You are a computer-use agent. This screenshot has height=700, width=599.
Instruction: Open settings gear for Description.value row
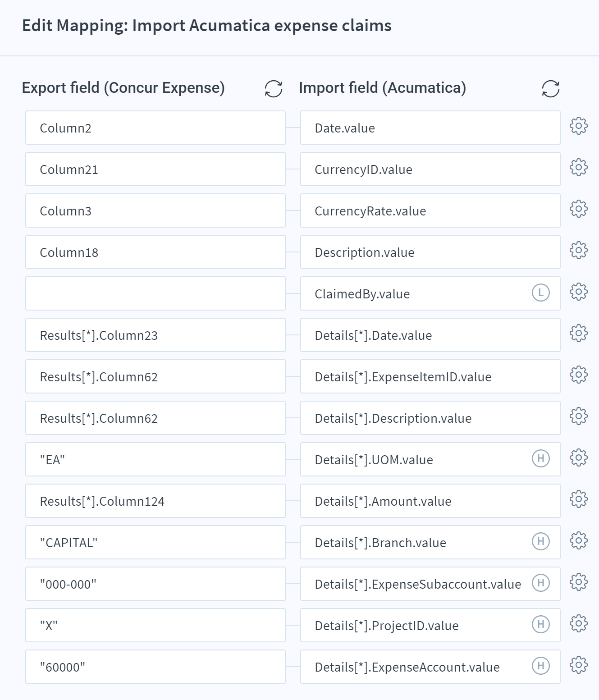click(579, 250)
